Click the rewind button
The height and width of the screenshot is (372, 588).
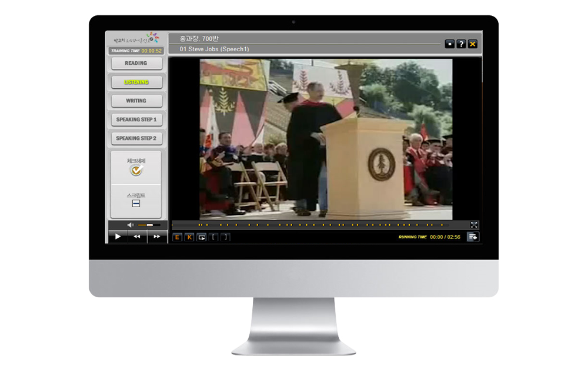pos(137,237)
